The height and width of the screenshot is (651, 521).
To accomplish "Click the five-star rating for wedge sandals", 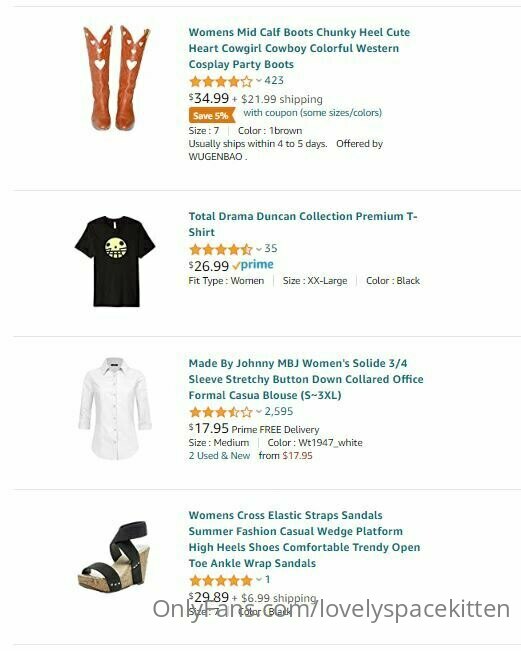I will [x=221, y=580].
